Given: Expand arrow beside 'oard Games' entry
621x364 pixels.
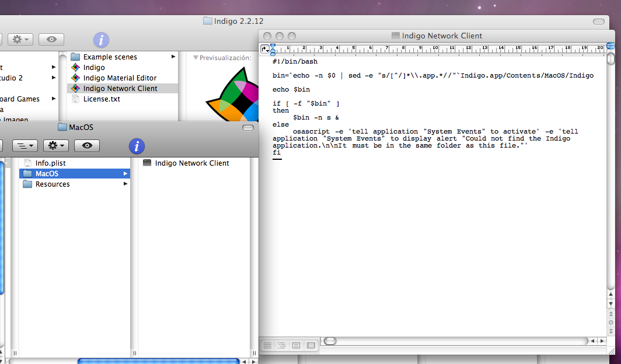Looking at the screenshot, I should tap(54, 99).
